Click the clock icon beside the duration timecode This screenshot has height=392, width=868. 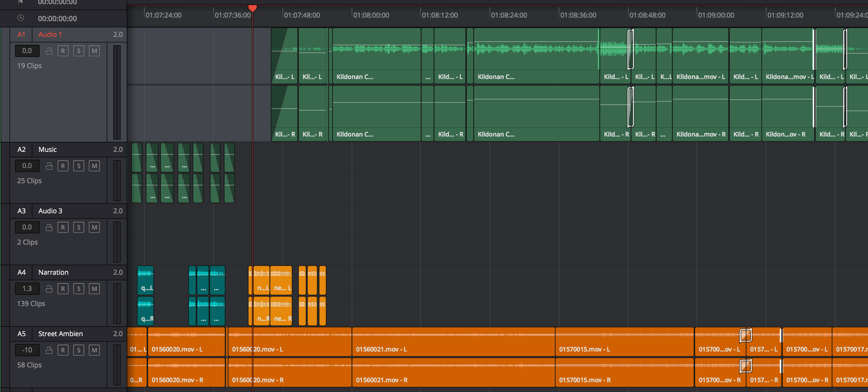tap(21, 18)
